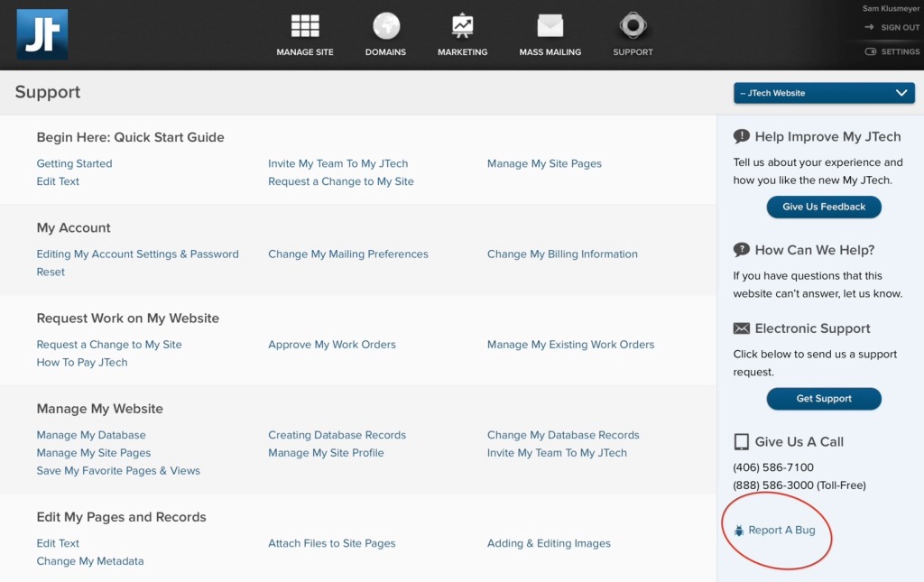This screenshot has height=582, width=924.
Task: Open Request a Change under Quick Start Guide
Action: pyautogui.click(x=340, y=181)
